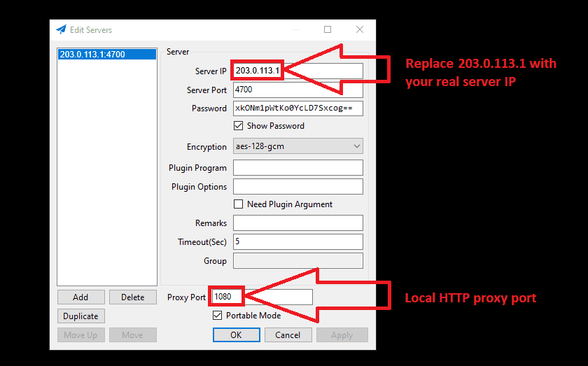
Task: Toggle the Show Password checkbox
Action: click(239, 126)
